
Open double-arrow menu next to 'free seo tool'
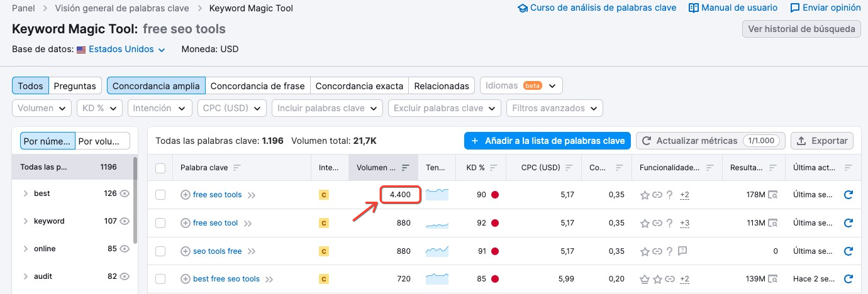[248, 223]
